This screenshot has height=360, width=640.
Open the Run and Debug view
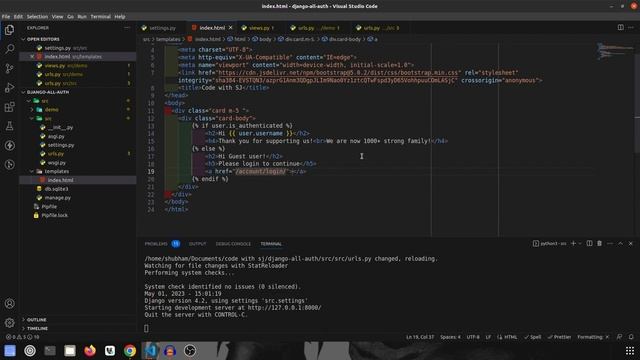tap(9, 87)
